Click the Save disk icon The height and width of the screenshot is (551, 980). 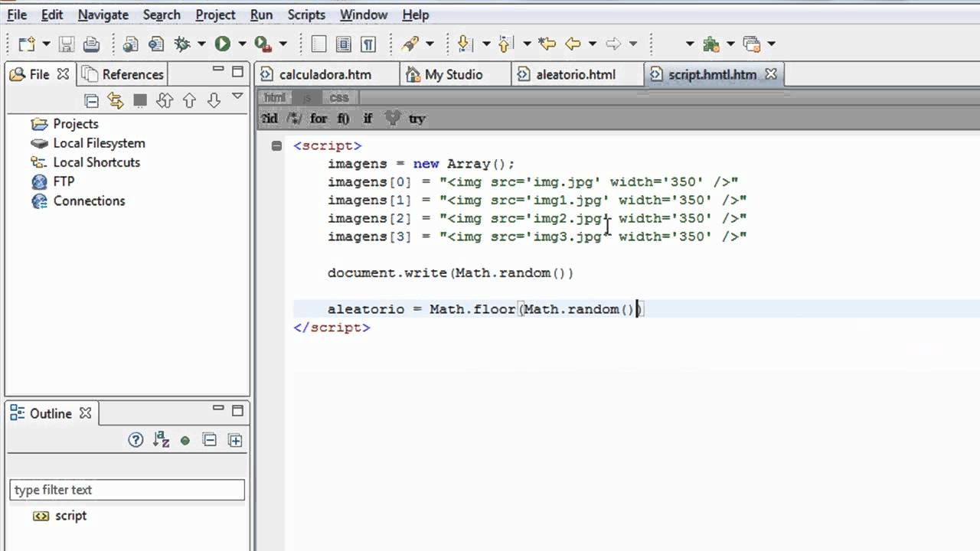[67, 44]
